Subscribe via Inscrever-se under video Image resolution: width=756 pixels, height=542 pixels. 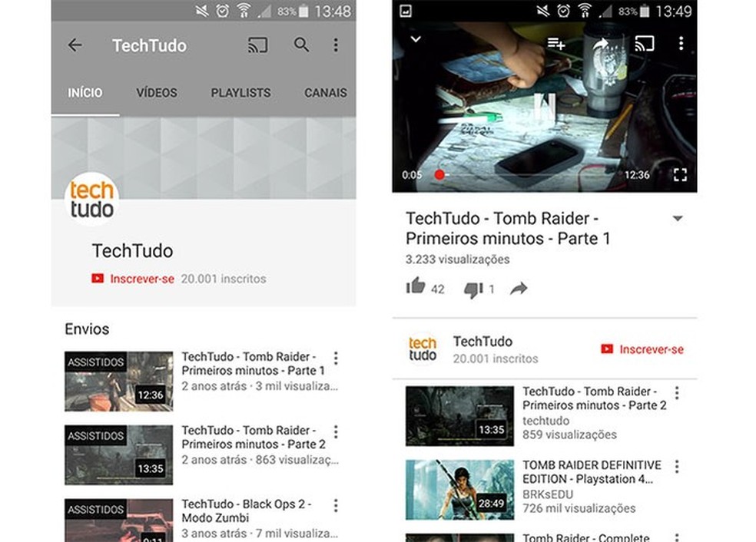click(x=642, y=349)
